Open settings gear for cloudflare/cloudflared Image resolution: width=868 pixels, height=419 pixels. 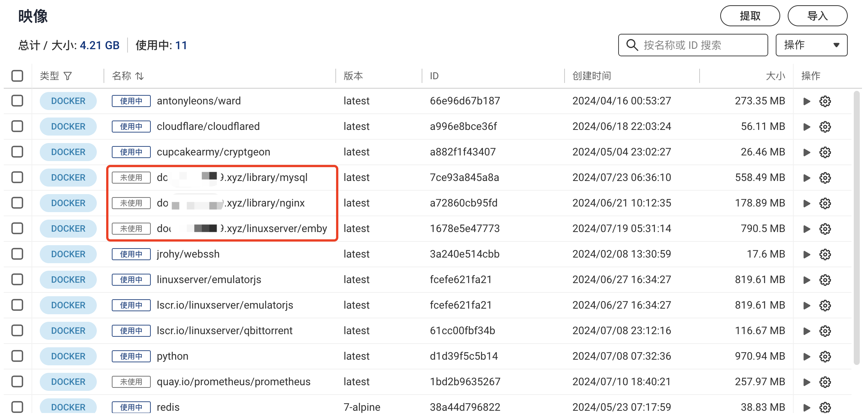point(825,127)
